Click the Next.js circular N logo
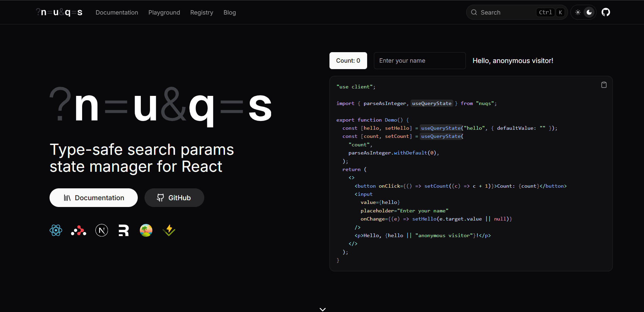Image resolution: width=644 pixels, height=312 pixels. tap(101, 230)
